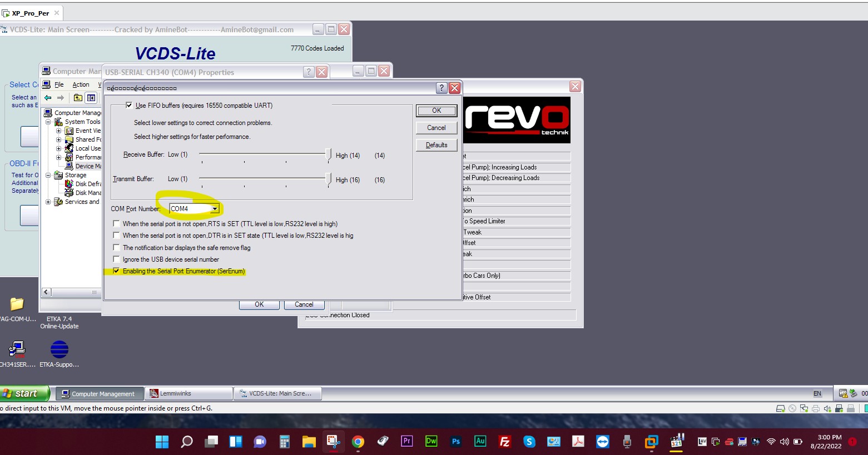This screenshot has width=868, height=455.
Task: Select Device Manager in console tree
Action: pos(83,166)
